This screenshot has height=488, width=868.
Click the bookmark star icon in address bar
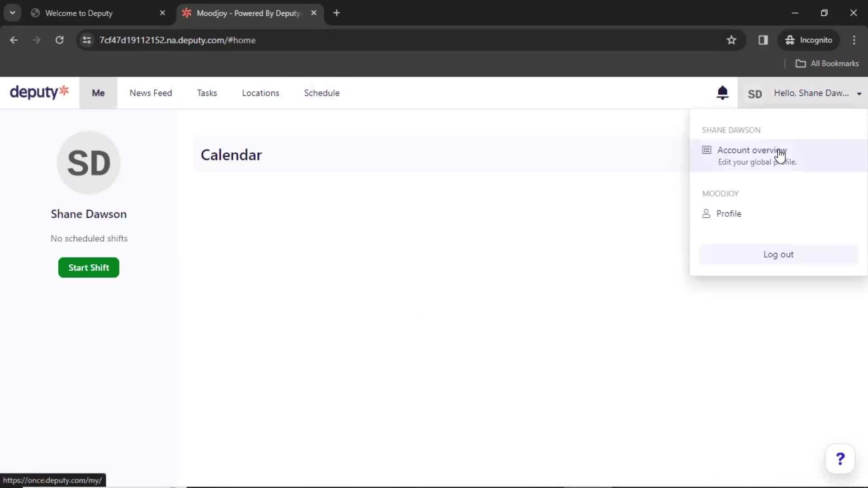pyautogui.click(x=731, y=40)
